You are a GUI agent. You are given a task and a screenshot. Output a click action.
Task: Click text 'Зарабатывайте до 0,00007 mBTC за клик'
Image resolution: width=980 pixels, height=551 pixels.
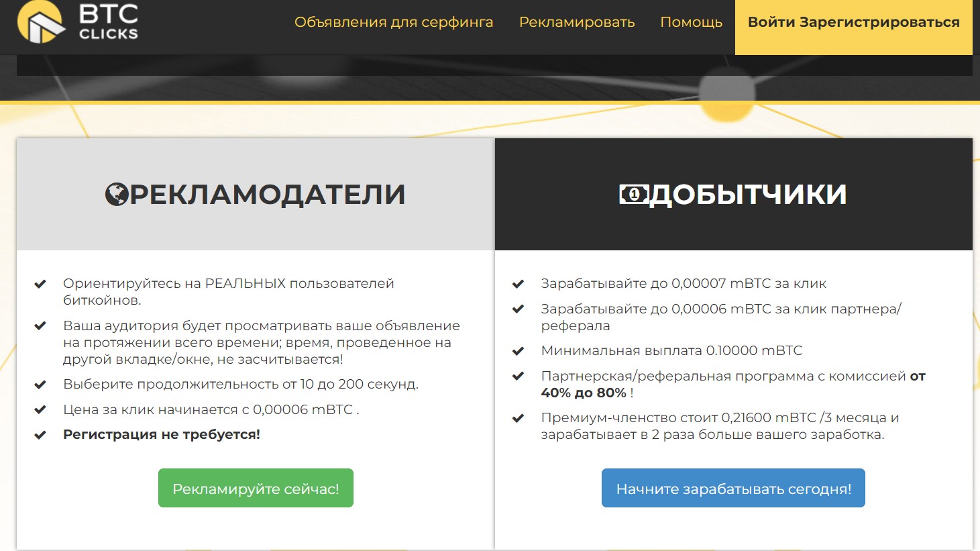684,283
